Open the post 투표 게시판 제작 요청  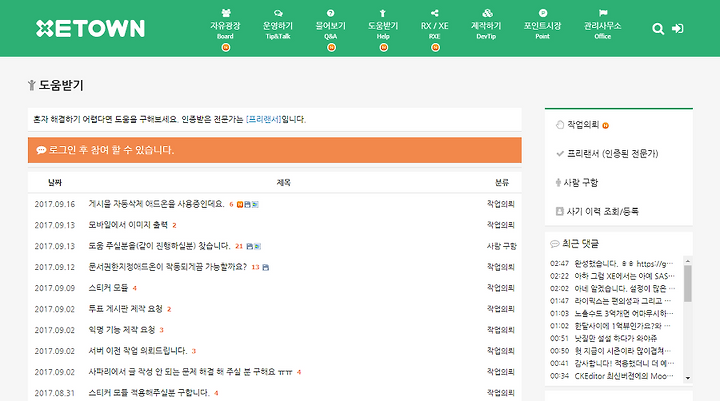coord(125,309)
